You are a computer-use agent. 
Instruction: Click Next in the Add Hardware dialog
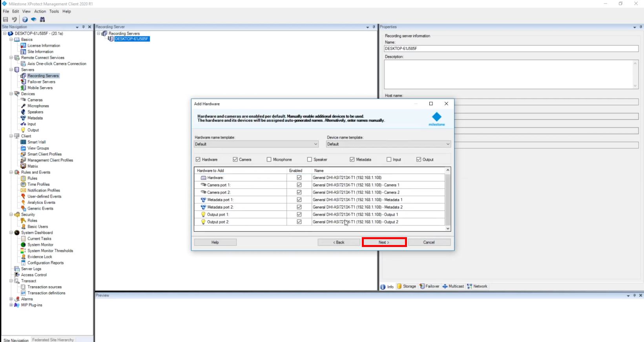[x=384, y=242]
